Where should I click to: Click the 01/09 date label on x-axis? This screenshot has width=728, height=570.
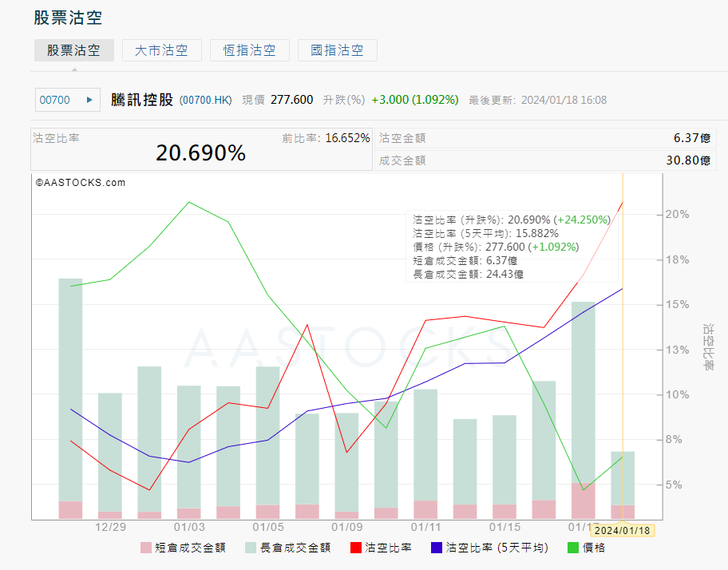[x=346, y=528]
